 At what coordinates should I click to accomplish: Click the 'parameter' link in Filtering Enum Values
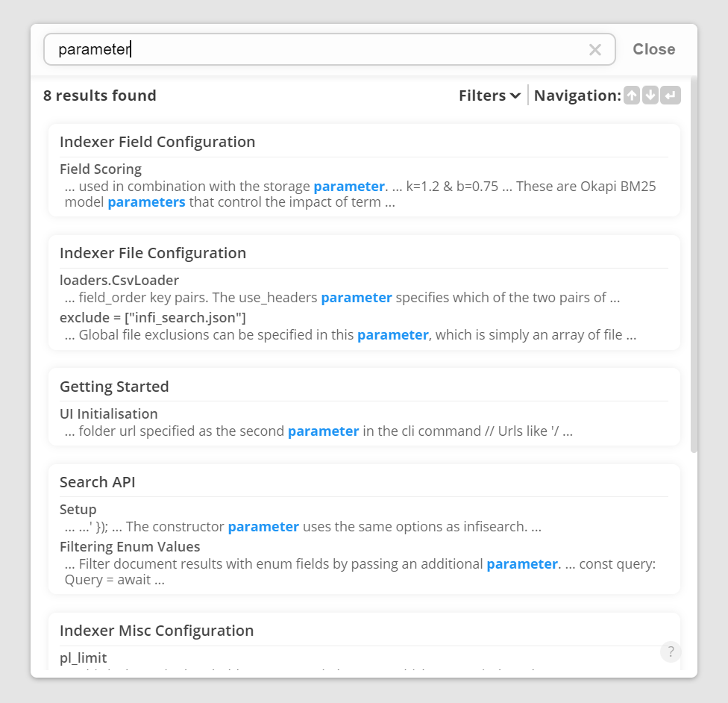(x=522, y=563)
